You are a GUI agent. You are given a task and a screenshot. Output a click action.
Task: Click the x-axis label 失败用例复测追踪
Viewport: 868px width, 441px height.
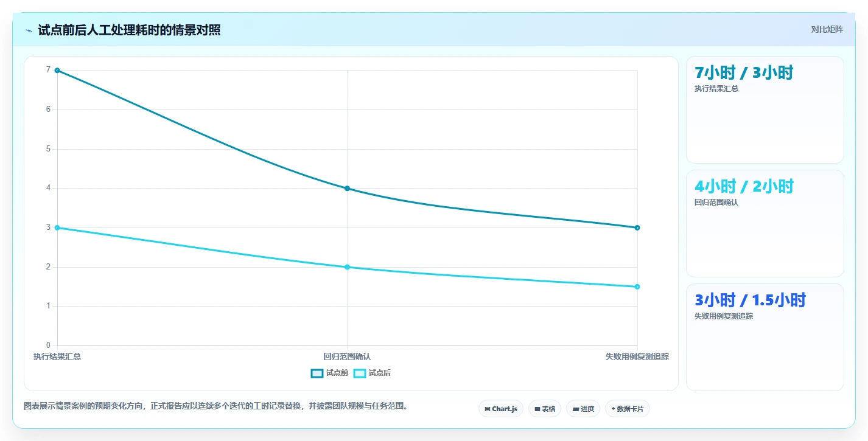tap(637, 356)
